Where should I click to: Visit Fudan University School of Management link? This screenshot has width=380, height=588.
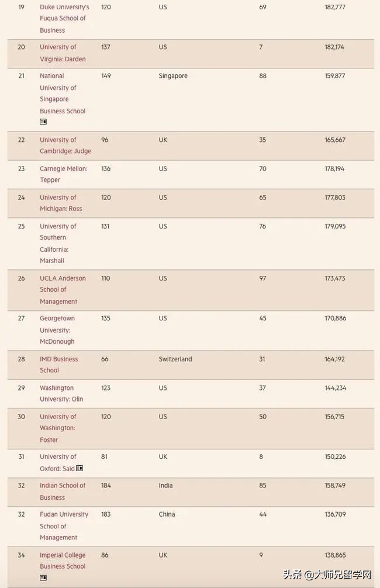[x=64, y=525]
